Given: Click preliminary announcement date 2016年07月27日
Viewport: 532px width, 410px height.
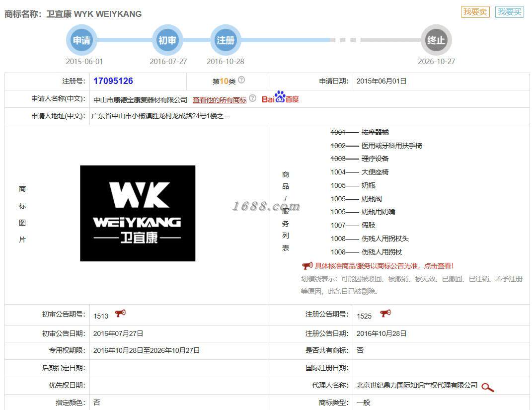Looking at the screenshot, I should [x=118, y=333].
